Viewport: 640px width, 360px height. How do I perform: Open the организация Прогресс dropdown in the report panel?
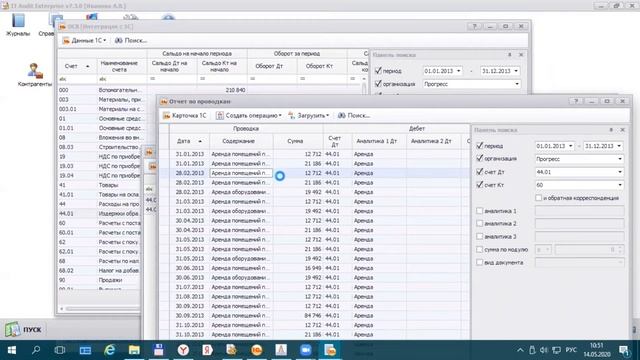(620, 159)
